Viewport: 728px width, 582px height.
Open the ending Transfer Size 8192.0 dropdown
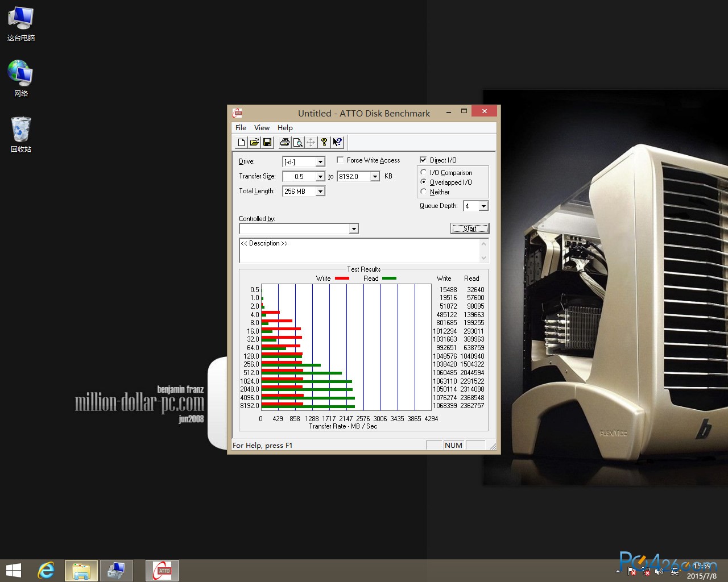[x=375, y=177]
